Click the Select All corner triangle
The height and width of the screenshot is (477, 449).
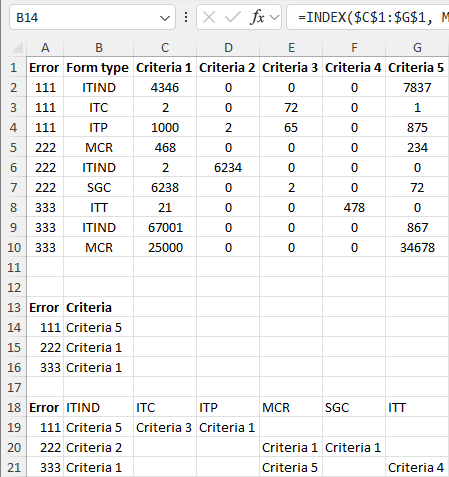(17, 48)
